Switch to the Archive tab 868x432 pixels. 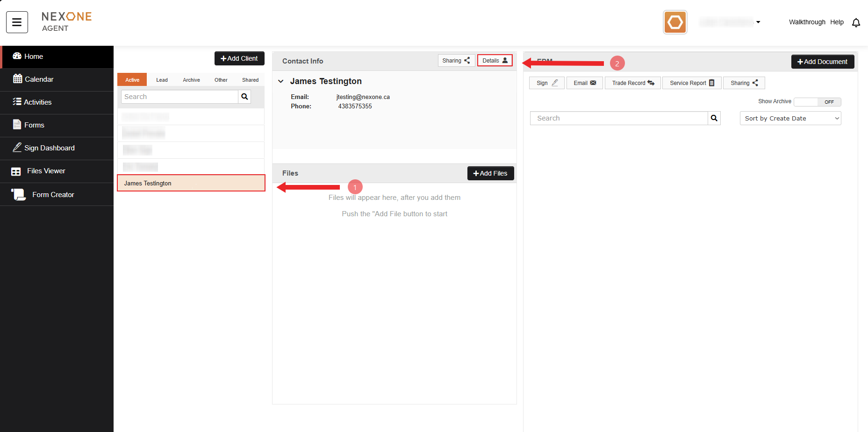point(191,80)
